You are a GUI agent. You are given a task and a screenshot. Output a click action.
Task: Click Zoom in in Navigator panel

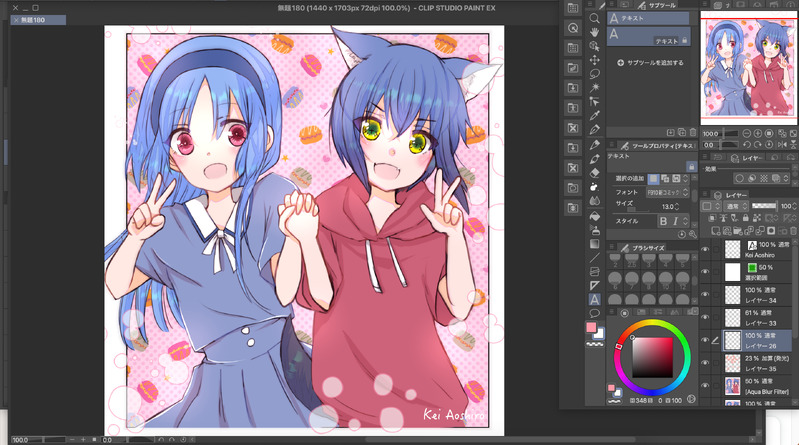[x=758, y=134]
